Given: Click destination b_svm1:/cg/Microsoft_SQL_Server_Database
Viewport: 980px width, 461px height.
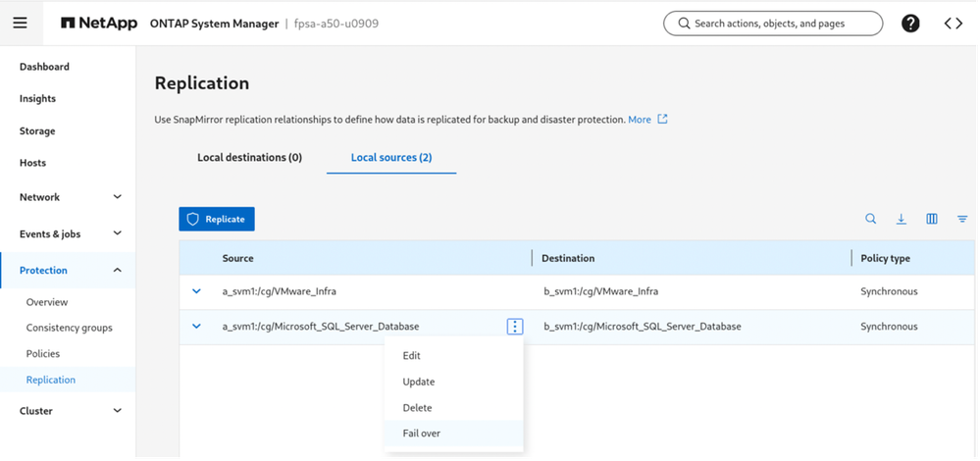Looking at the screenshot, I should pos(643,326).
